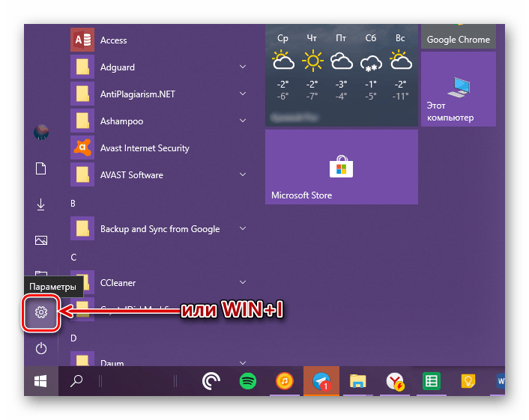Open File Explorer from the taskbar
529x420 pixels.
(358, 381)
